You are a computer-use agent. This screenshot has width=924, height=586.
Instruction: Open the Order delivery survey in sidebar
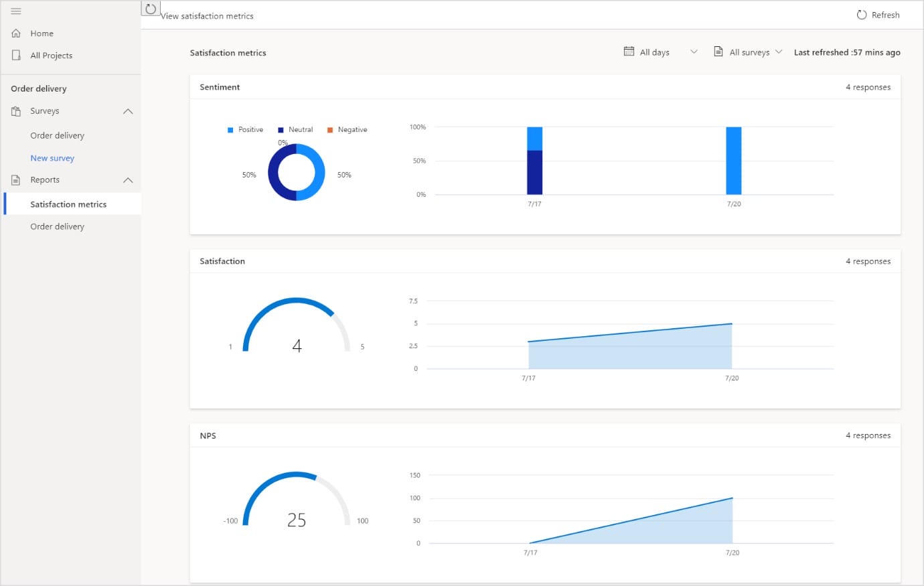[x=58, y=135]
